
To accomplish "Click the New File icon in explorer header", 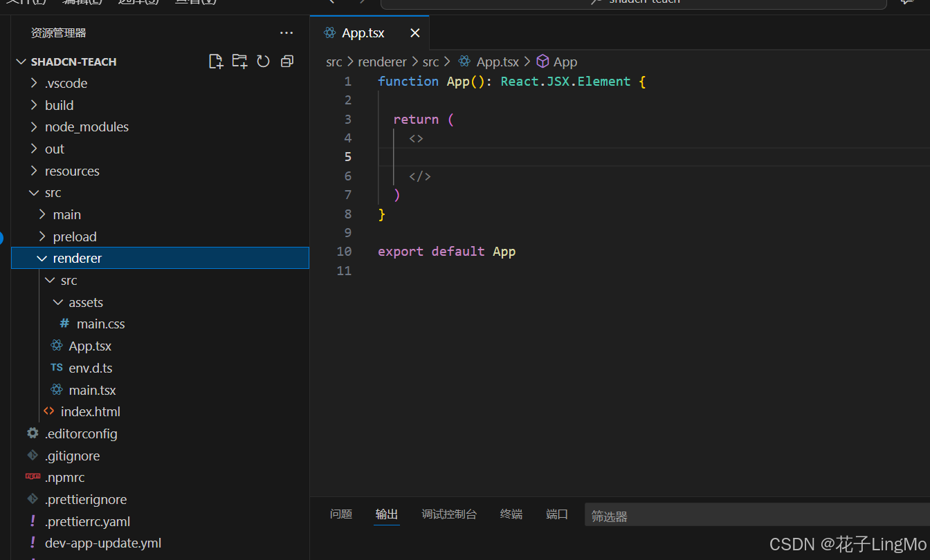I will pos(216,62).
